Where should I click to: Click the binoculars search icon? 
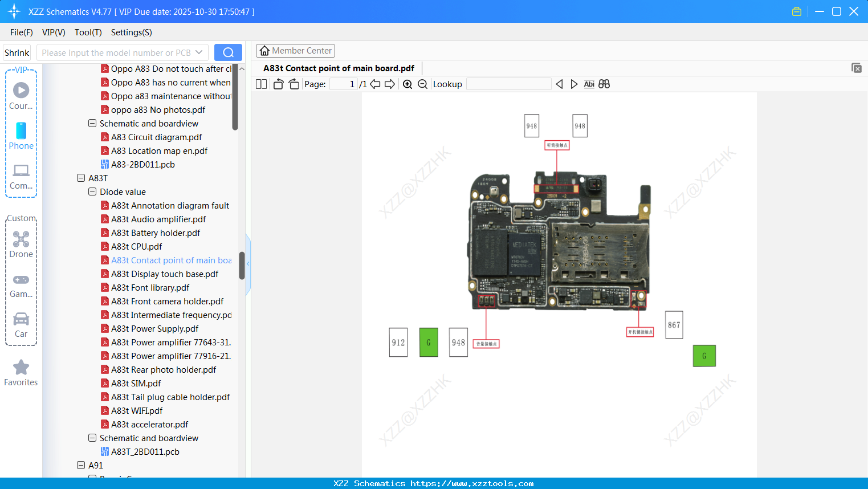(604, 84)
